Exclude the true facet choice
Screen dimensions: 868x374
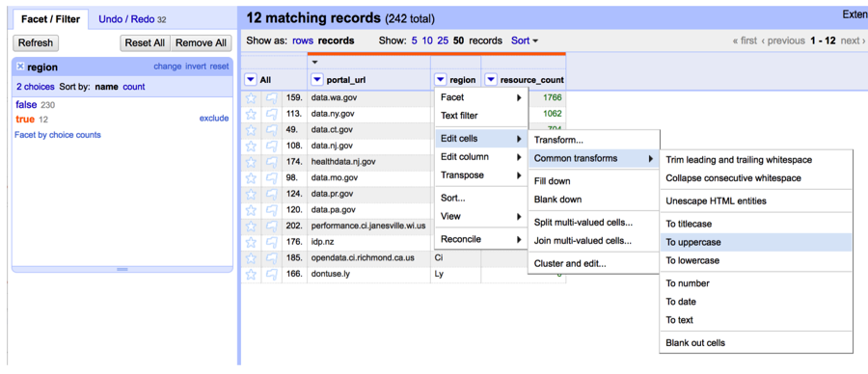coord(214,118)
